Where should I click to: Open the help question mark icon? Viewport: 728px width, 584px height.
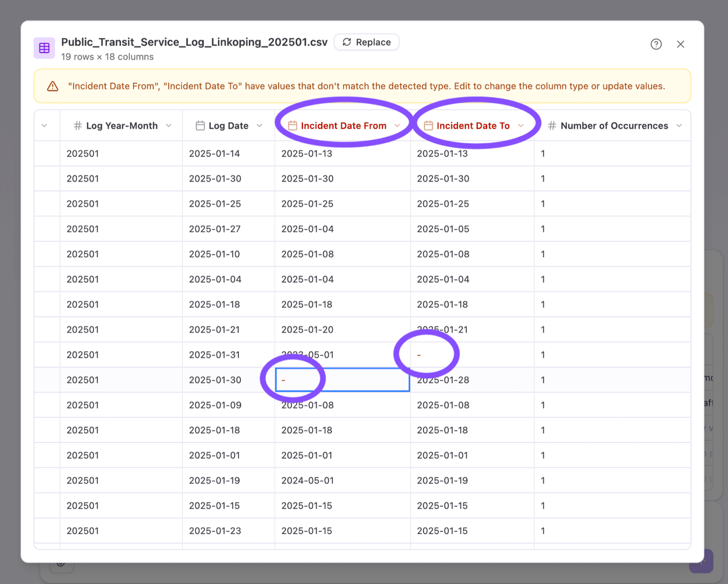tap(656, 44)
